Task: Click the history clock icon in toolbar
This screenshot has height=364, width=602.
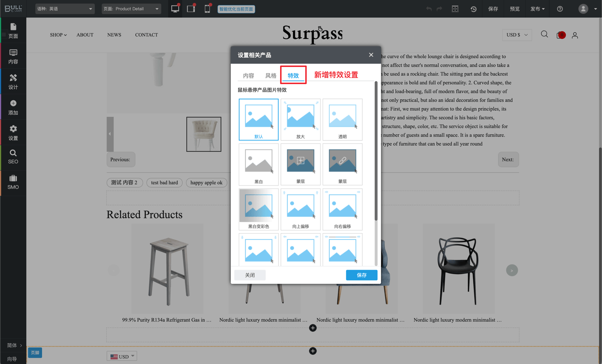Action: [474, 9]
